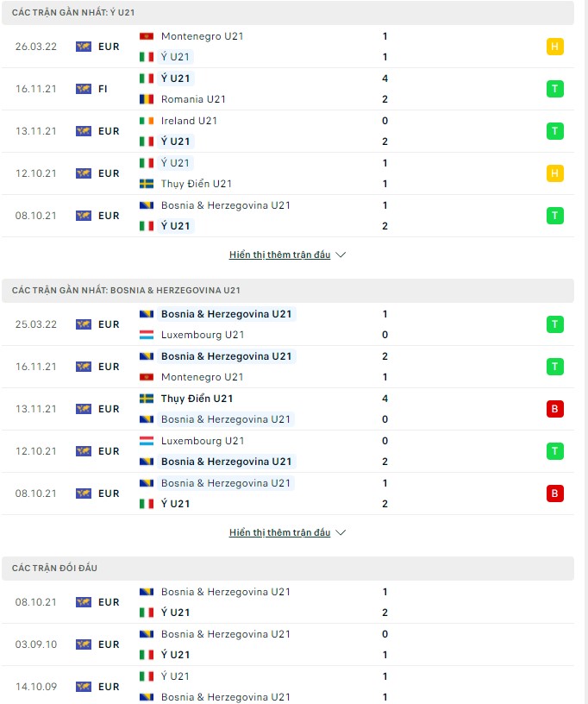Click the green T badge for Romania match

[x=555, y=88]
